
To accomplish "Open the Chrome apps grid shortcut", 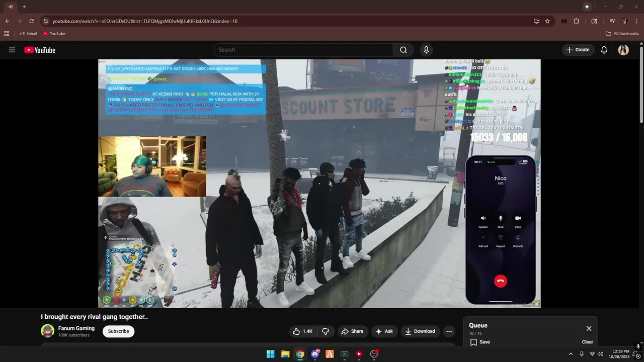I will click(7, 34).
